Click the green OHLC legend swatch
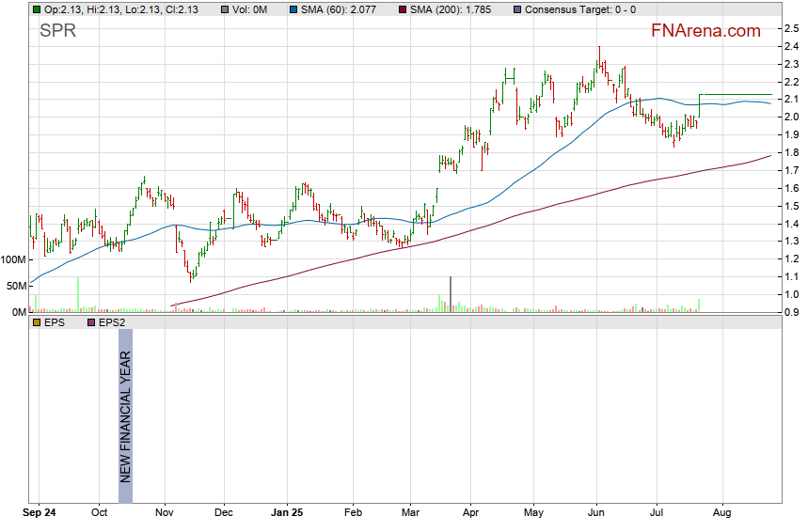The width and height of the screenshot is (808, 532). 36,9
